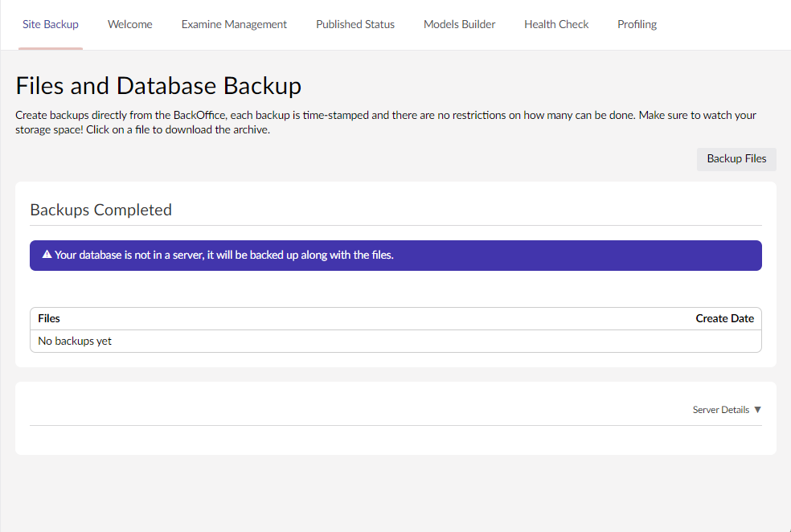Select the Published Status tab
The image size is (791, 532).
pyautogui.click(x=355, y=24)
